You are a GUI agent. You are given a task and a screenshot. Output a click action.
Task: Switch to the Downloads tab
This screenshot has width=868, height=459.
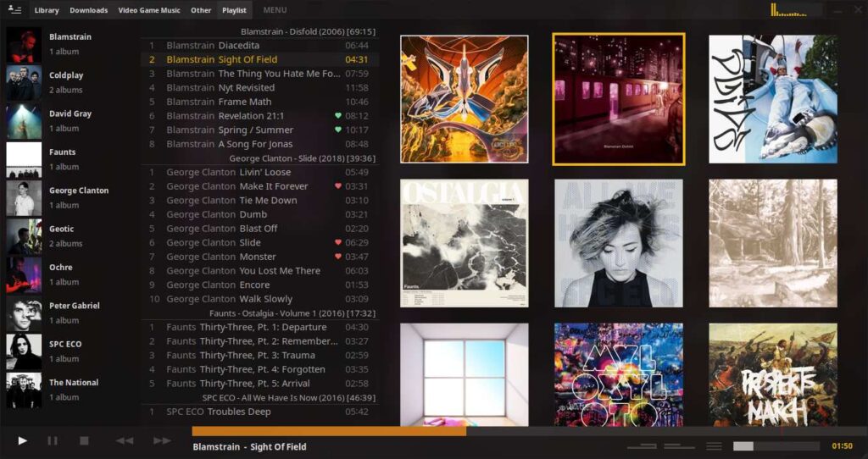click(88, 10)
